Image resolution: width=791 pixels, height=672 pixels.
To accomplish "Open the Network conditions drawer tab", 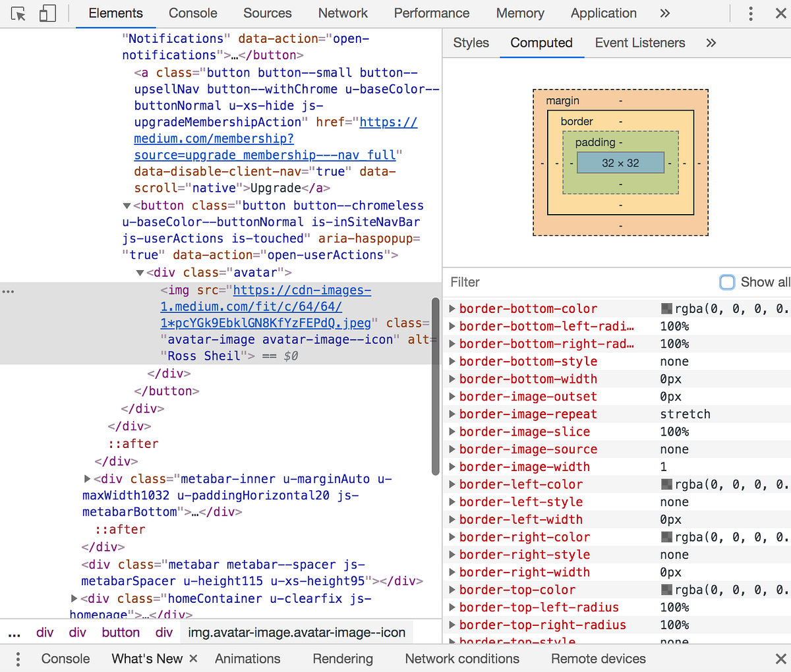I will pos(462,659).
